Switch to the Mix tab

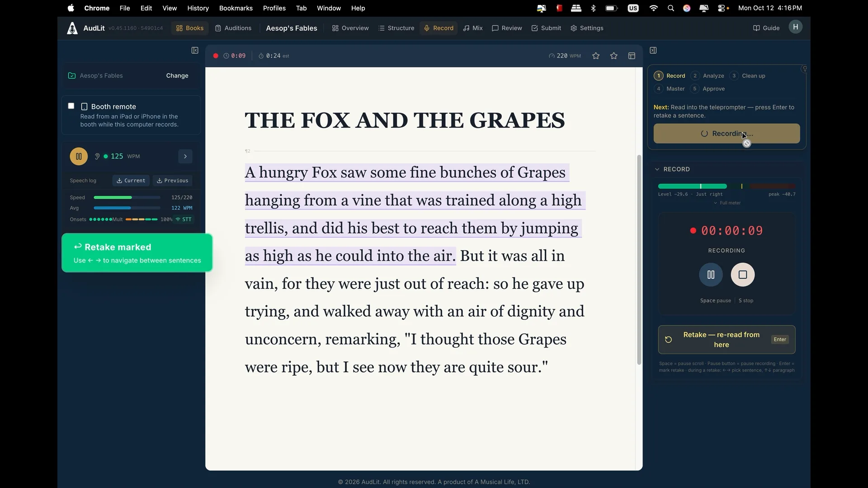[x=473, y=28]
